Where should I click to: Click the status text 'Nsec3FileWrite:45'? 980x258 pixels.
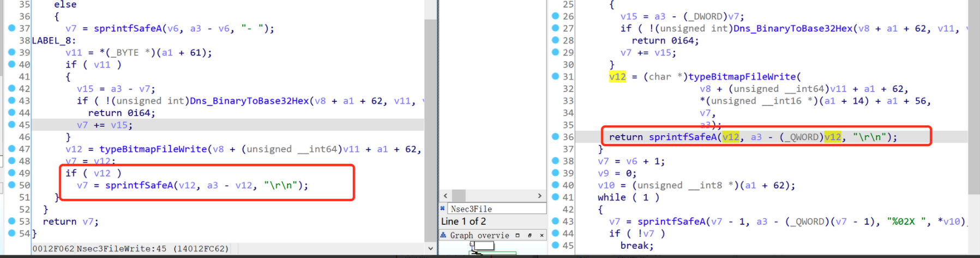(122, 249)
